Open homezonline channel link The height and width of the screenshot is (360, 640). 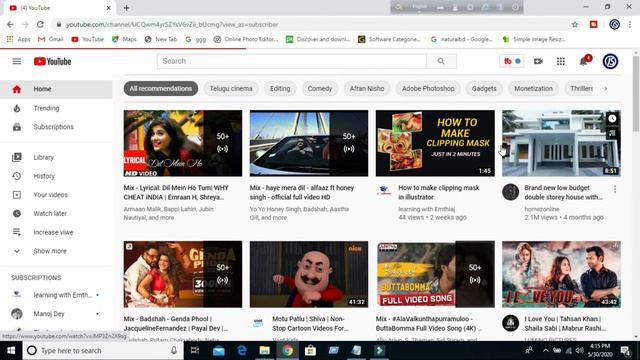[542, 209]
